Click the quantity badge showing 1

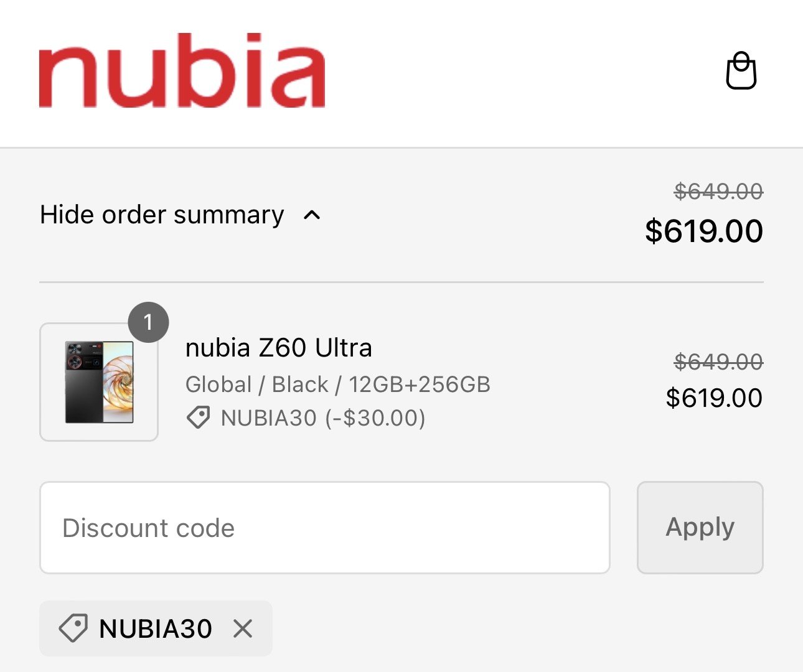tap(148, 322)
